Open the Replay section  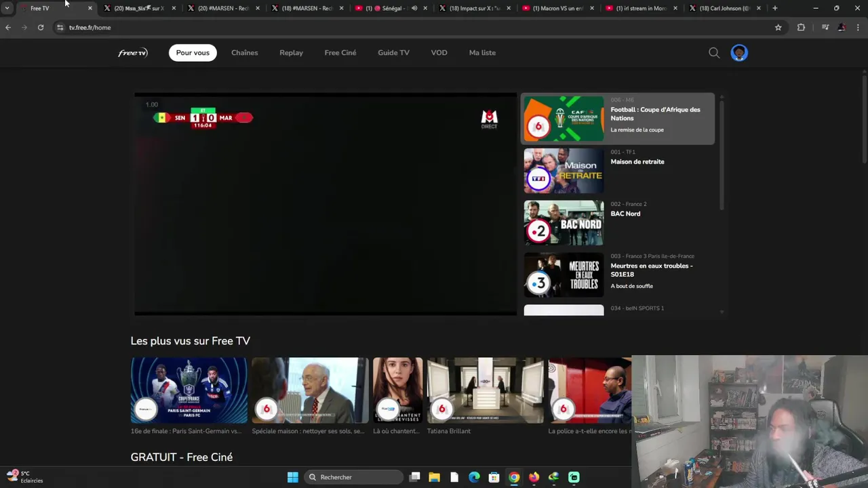[291, 53]
